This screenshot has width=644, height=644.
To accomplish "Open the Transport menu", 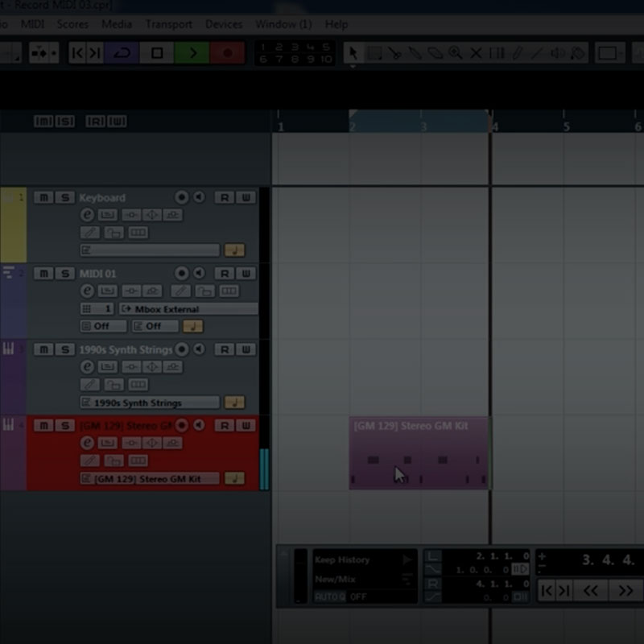I will click(169, 24).
